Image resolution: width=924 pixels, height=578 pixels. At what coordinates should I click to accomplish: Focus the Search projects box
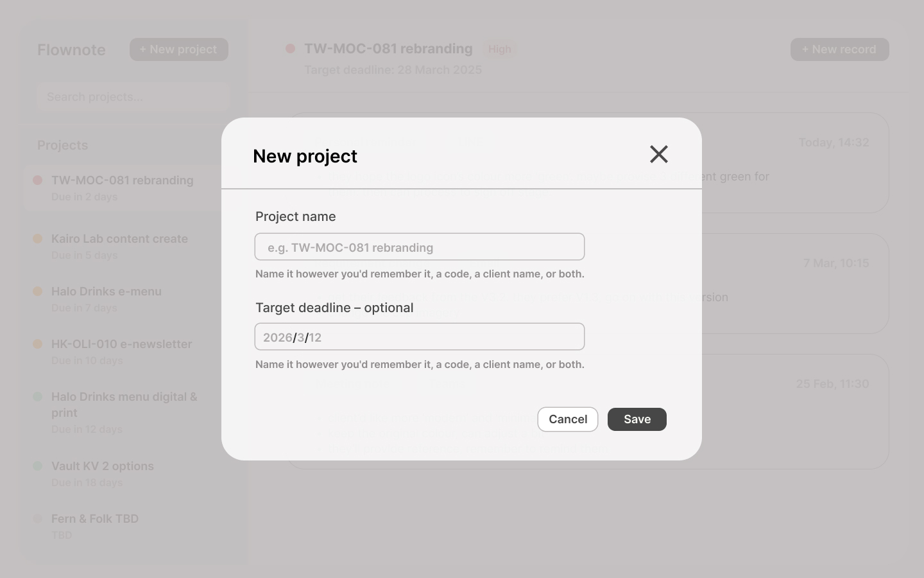(x=133, y=97)
